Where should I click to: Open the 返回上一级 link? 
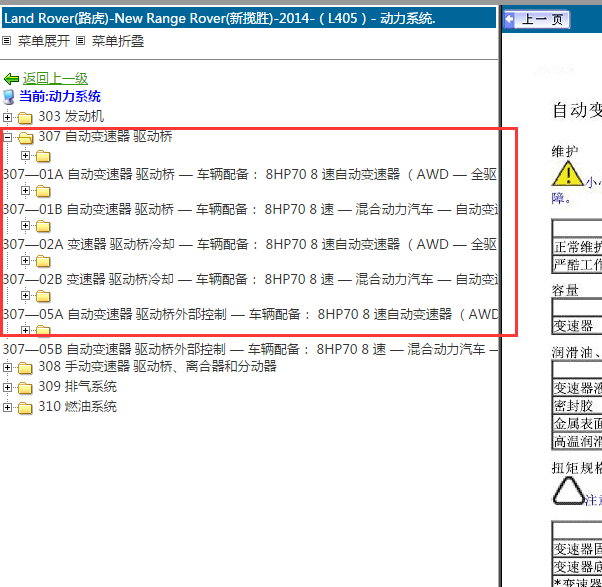point(55,78)
